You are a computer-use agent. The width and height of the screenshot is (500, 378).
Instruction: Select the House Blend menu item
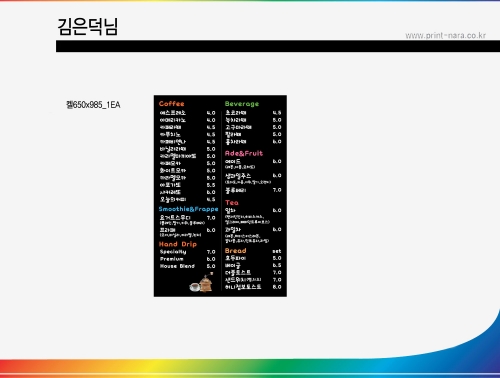[x=177, y=266]
